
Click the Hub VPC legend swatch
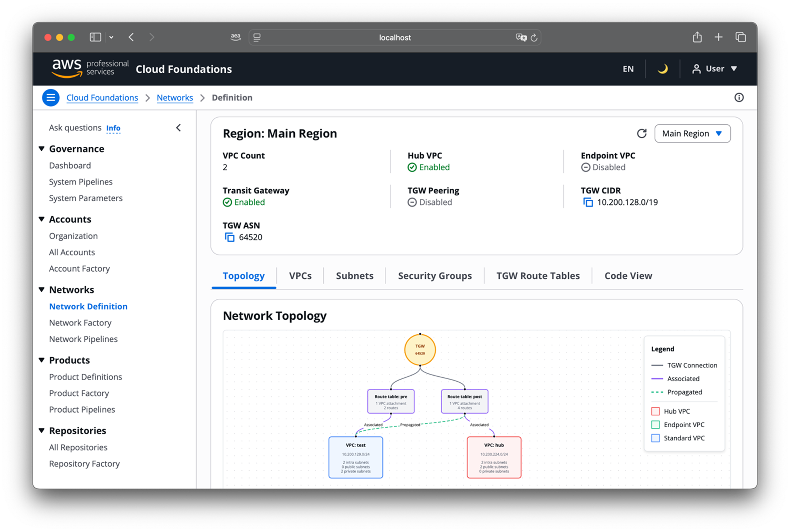tap(655, 411)
